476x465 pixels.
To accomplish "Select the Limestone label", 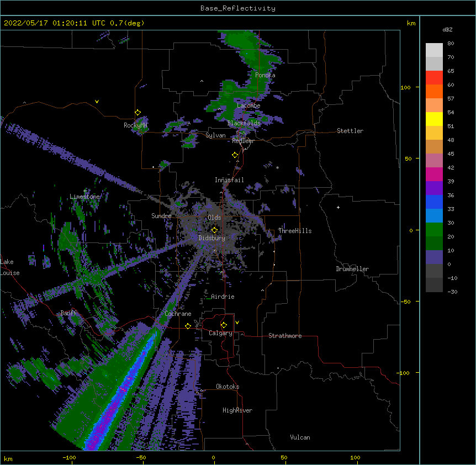I will click(84, 197).
